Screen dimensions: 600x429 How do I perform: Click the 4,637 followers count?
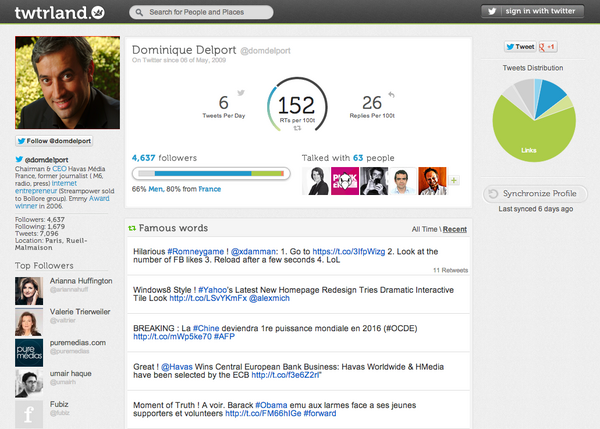click(143, 158)
